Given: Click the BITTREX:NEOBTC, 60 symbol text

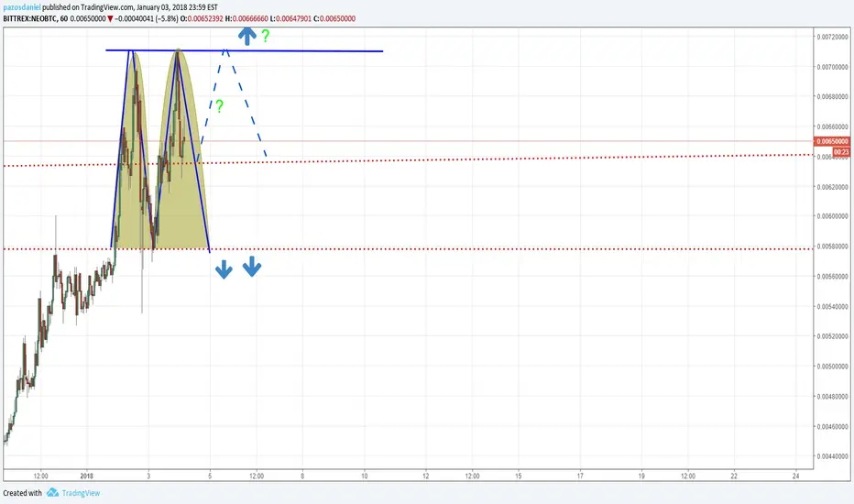Looking at the screenshot, I should tap(36, 18).
